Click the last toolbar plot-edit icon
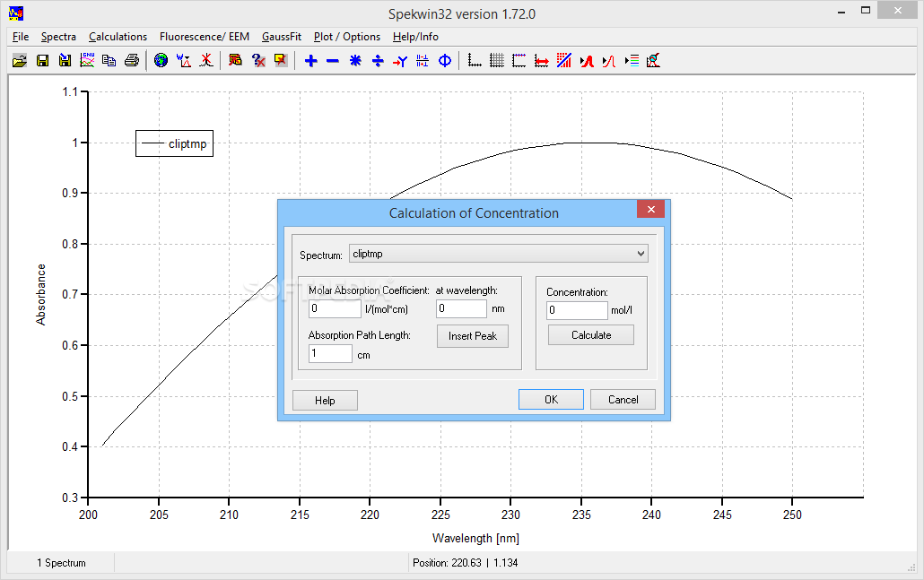Viewport: 924px width, 580px height. click(653, 60)
